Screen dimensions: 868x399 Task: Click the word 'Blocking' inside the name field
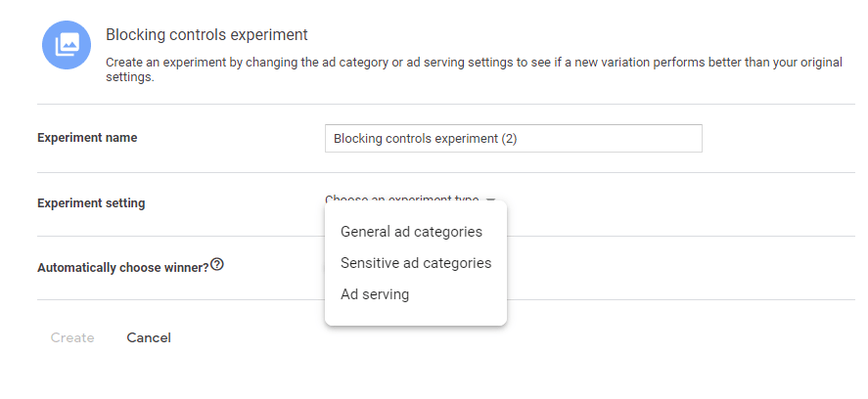pos(358,139)
